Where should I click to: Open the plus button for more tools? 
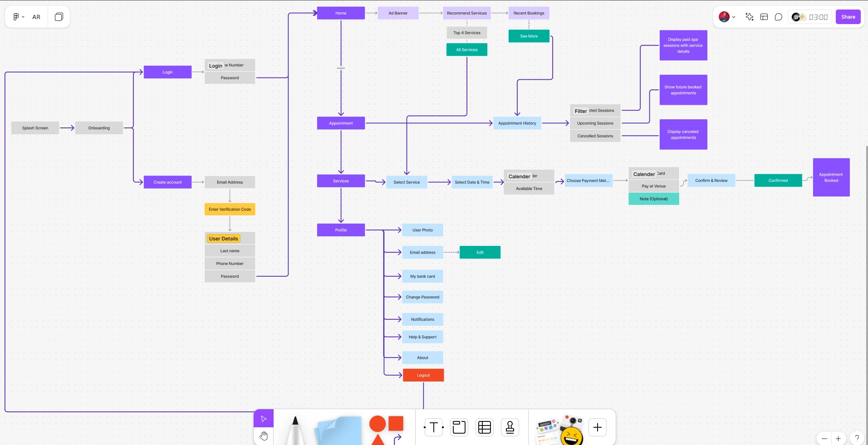coord(597,427)
